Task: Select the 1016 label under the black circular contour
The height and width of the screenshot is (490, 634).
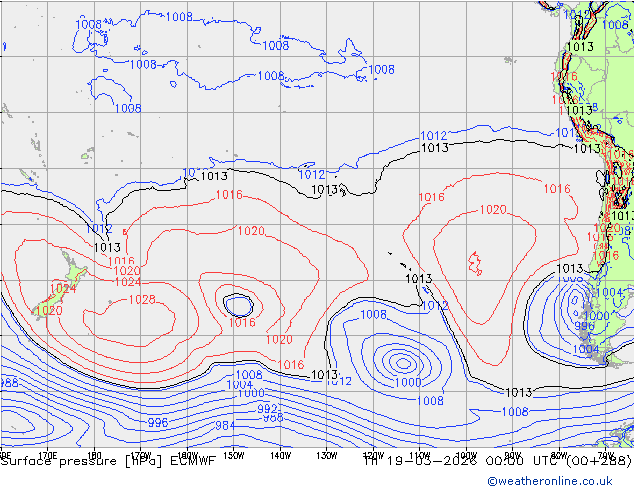Action: [242, 322]
